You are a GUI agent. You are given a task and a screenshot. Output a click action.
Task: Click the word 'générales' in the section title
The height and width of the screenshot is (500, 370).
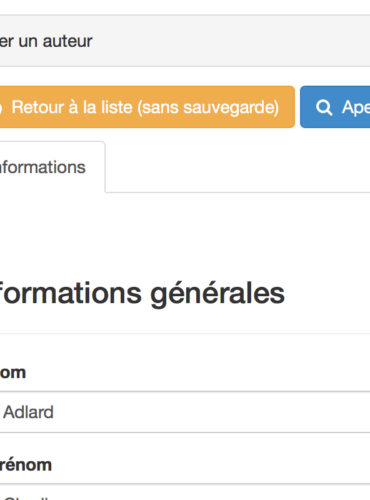tap(217, 294)
